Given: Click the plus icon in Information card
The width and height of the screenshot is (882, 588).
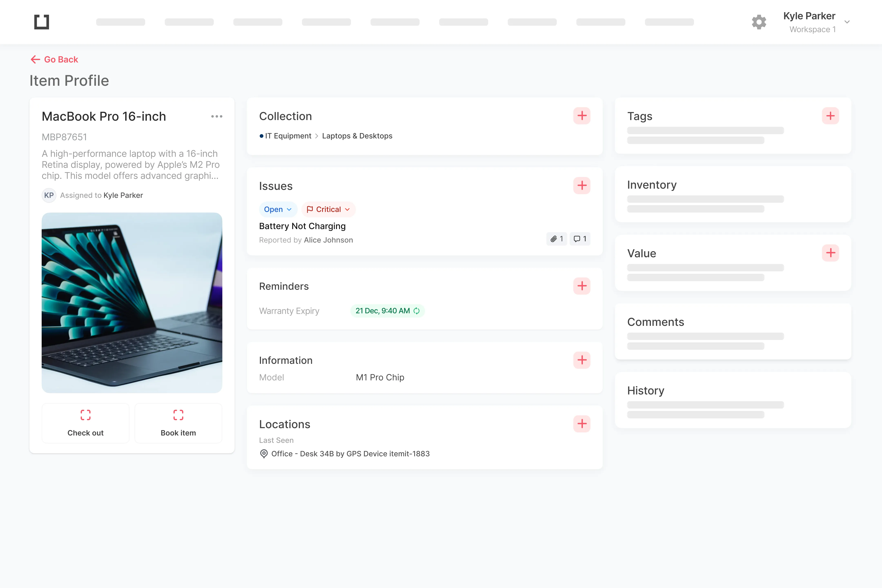Looking at the screenshot, I should 582,360.
